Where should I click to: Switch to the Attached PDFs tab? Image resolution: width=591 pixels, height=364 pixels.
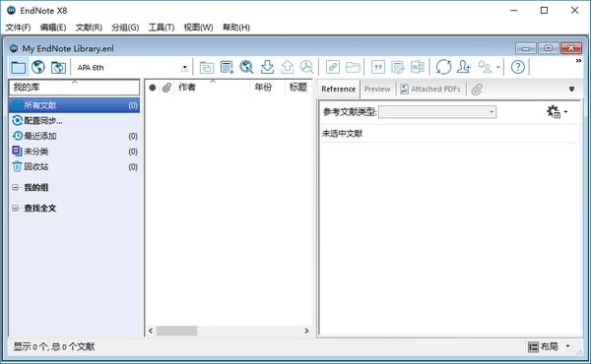click(x=430, y=90)
